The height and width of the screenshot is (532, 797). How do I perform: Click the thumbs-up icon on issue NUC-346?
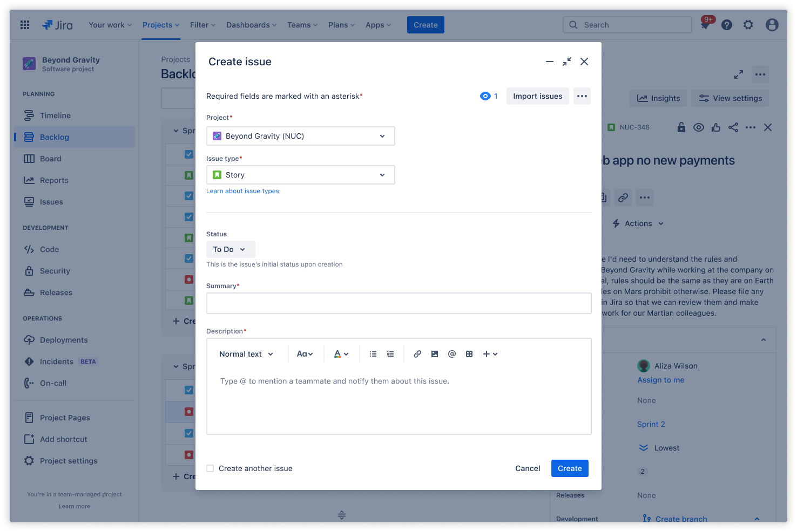coord(716,127)
